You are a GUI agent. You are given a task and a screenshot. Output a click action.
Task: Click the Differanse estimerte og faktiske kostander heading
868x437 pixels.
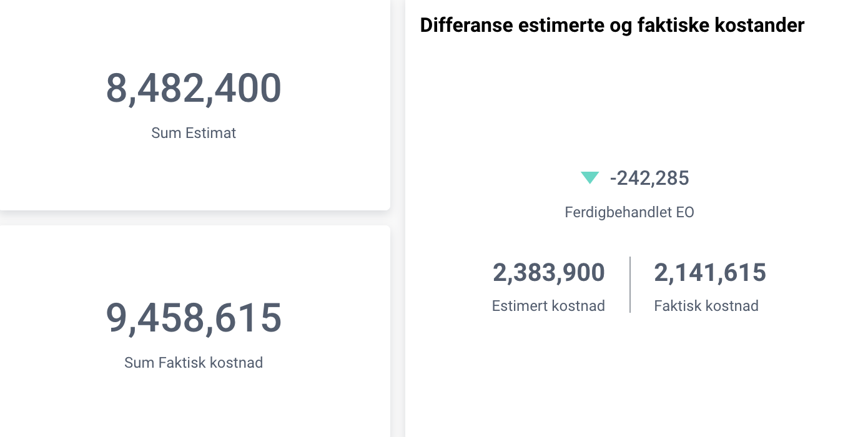pos(612,26)
